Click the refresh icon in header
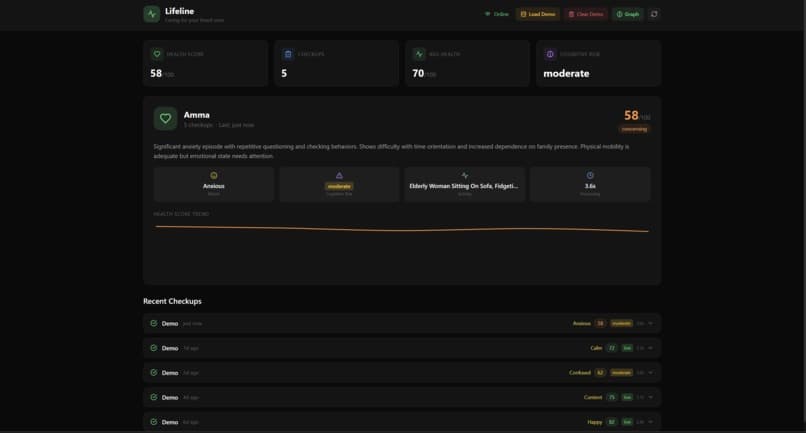This screenshot has height=433, width=806. 654,14
